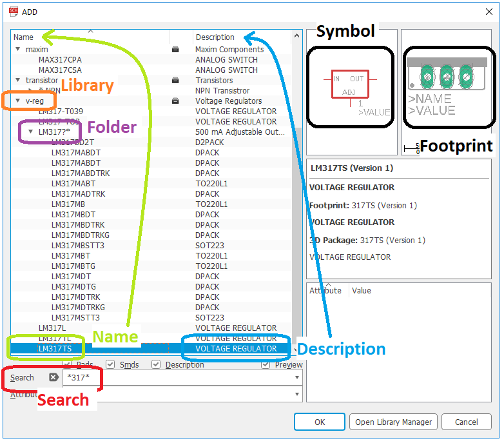Click the 'LM317TS (Version 1)' heading
Image resolution: width=504 pixels, height=443 pixels.
(x=352, y=168)
